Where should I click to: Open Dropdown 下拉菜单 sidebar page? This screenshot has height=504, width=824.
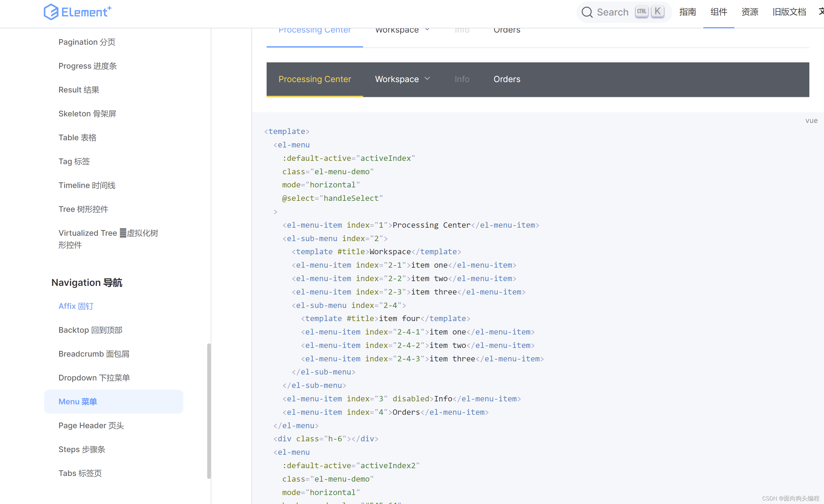pyautogui.click(x=94, y=378)
